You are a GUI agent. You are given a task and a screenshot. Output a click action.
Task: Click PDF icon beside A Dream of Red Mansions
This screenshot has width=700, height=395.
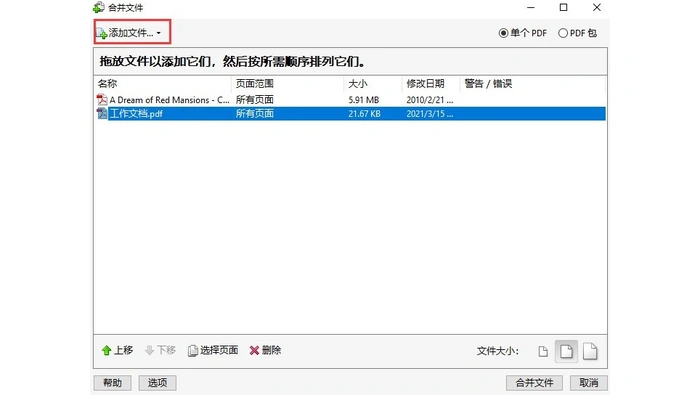tap(102, 100)
